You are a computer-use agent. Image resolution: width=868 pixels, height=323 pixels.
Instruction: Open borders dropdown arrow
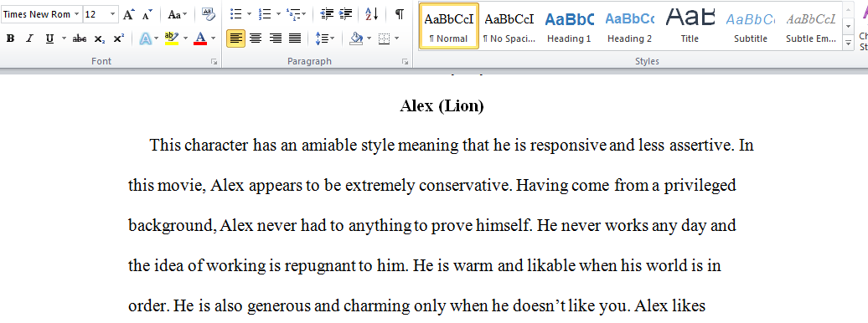[x=397, y=38]
